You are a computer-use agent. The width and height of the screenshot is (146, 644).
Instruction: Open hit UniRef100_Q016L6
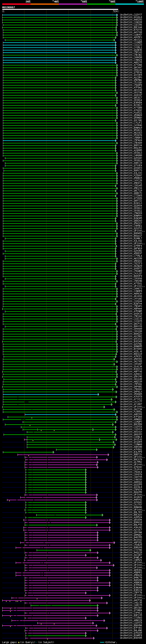click(131, 18)
